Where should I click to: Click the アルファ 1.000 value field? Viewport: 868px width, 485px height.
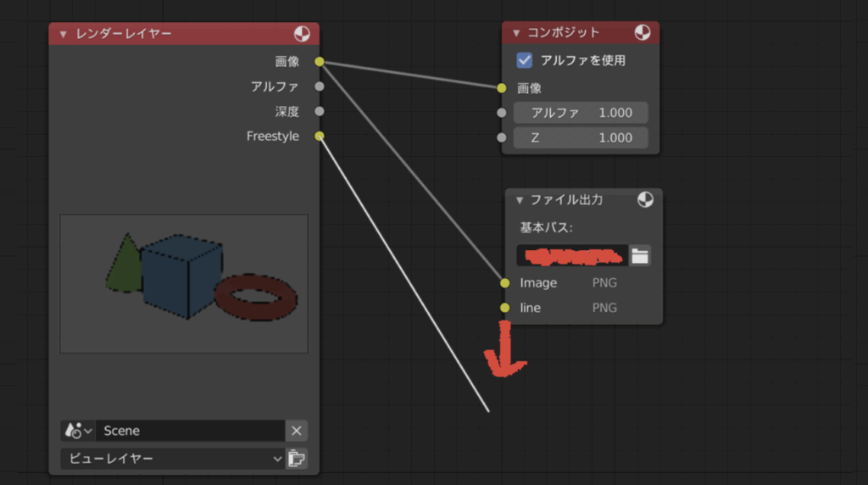tap(581, 113)
